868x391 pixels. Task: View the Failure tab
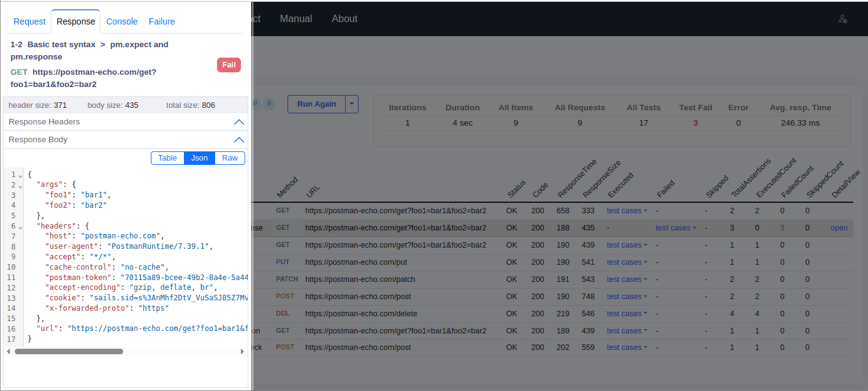coord(162,21)
